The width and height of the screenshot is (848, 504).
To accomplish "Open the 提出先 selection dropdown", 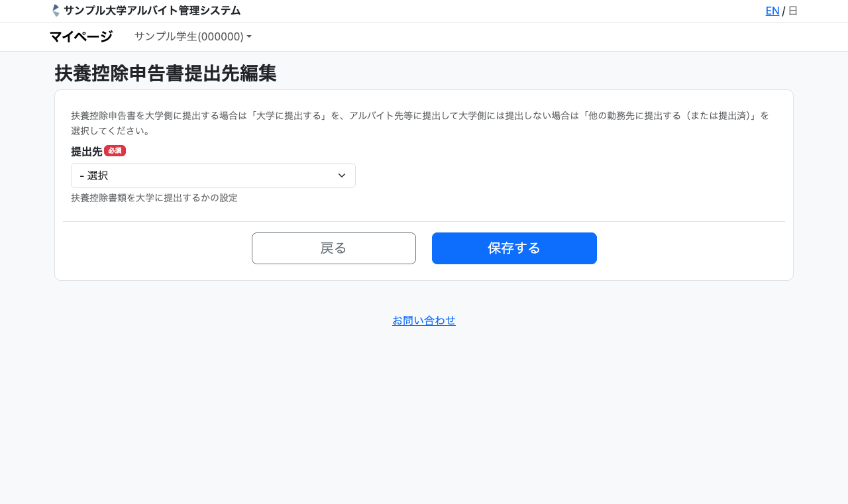I will [x=213, y=176].
